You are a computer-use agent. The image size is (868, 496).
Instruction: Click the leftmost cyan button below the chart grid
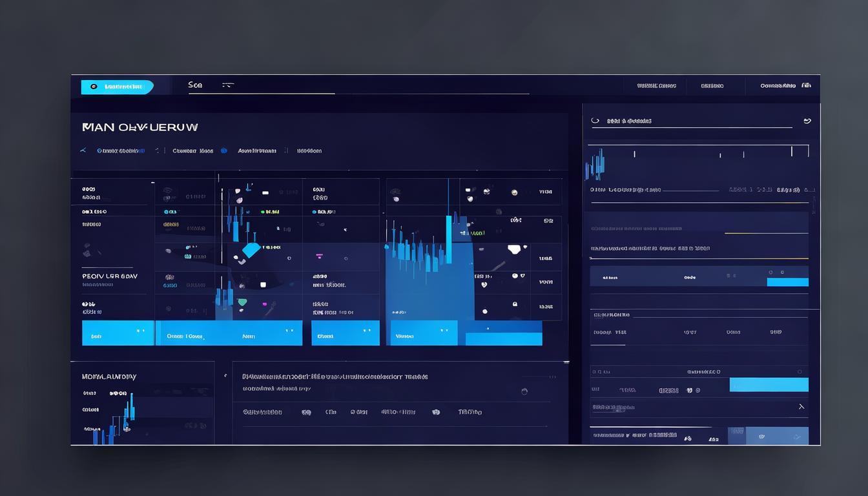pyautogui.click(x=118, y=333)
